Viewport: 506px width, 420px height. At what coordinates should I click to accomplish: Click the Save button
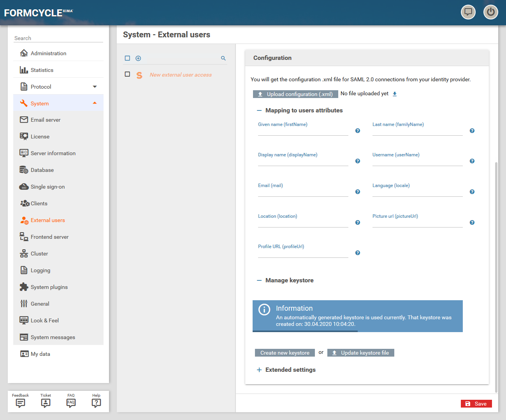pos(476,404)
